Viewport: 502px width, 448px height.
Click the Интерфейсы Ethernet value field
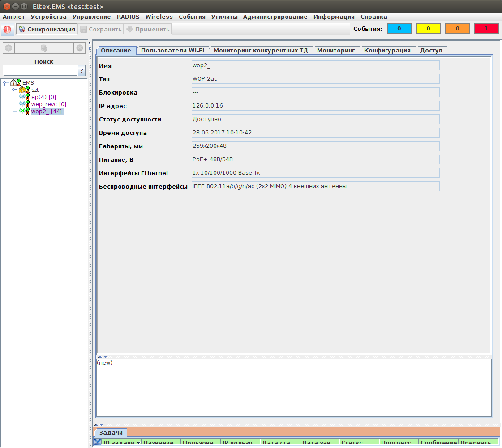point(315,173)
